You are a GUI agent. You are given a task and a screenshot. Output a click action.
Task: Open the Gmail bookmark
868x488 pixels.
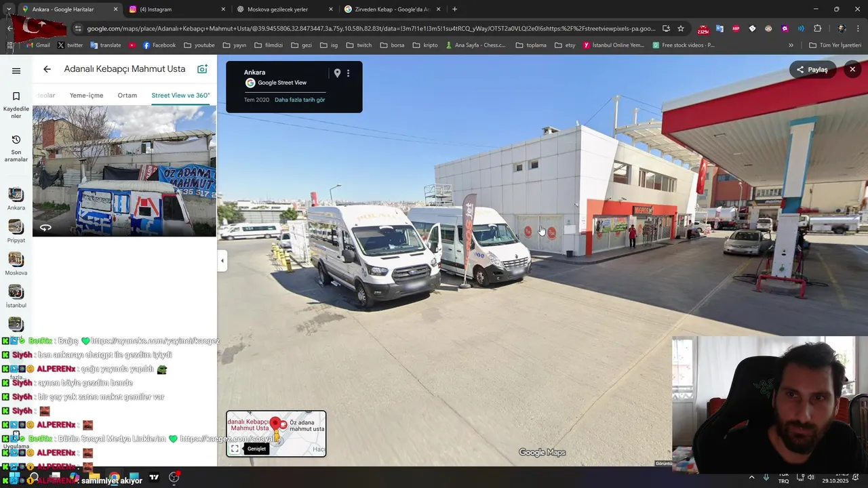(38, 45)
